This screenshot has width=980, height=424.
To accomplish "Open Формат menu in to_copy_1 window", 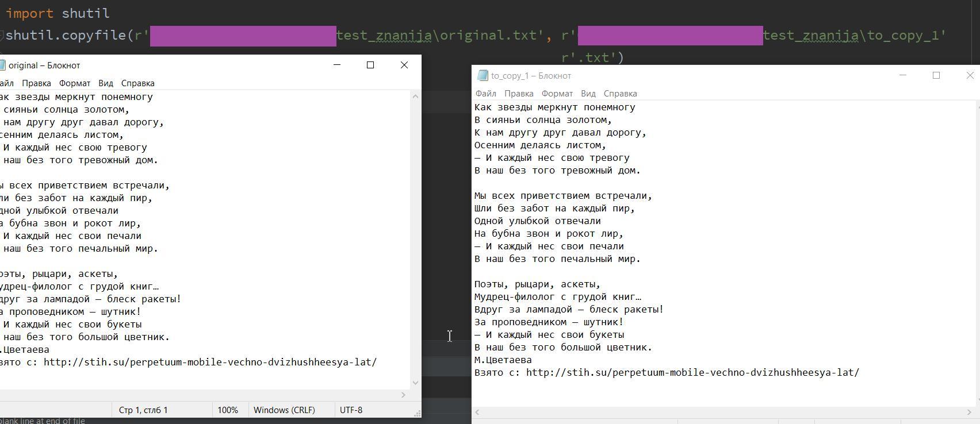I will 557,94.
